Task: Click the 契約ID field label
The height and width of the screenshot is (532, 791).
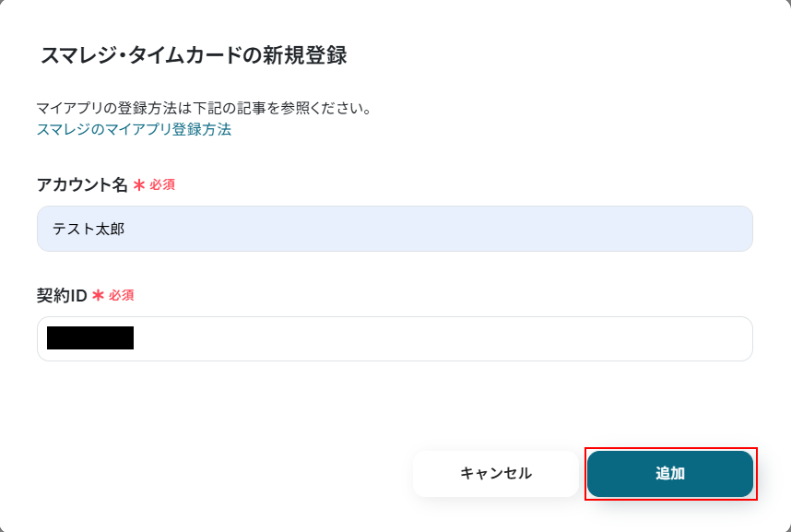Action: click(x=62, y=295)
